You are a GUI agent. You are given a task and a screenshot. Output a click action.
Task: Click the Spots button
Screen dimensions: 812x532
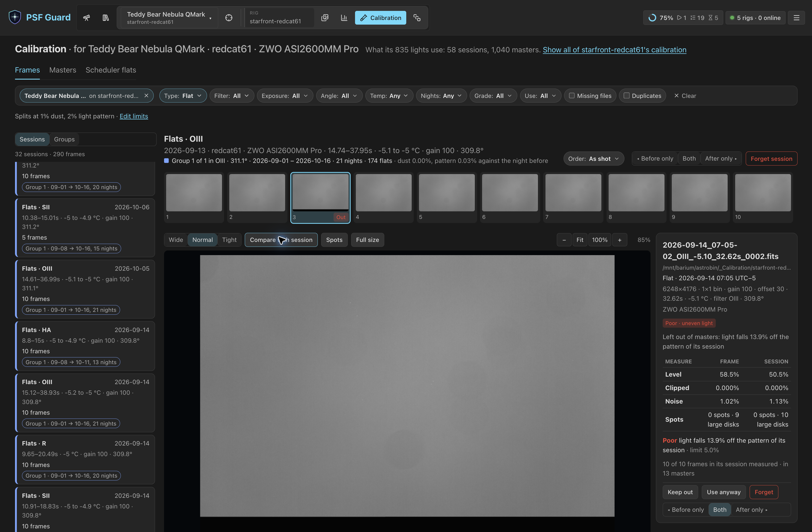pyautogui.click(x=334, y=240)
